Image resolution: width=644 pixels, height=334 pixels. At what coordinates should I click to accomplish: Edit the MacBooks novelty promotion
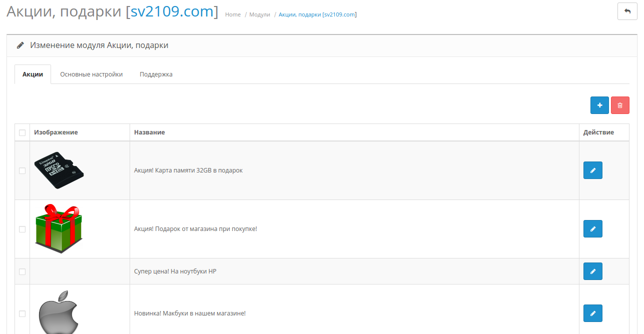[x=592, y=313]
